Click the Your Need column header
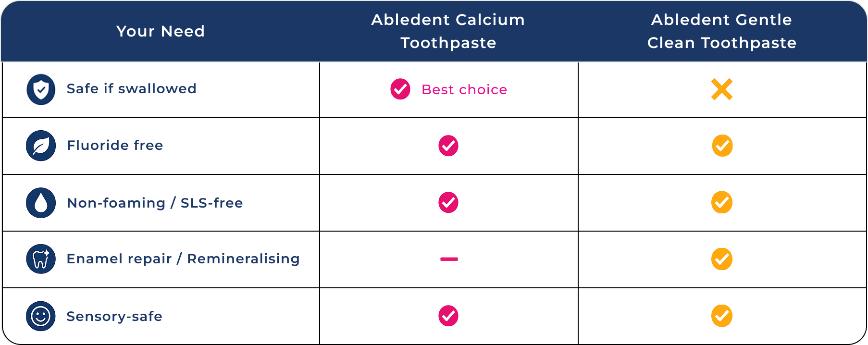Image resolution: width=868 pixels, height=345 pixels. tap(161, 31)
